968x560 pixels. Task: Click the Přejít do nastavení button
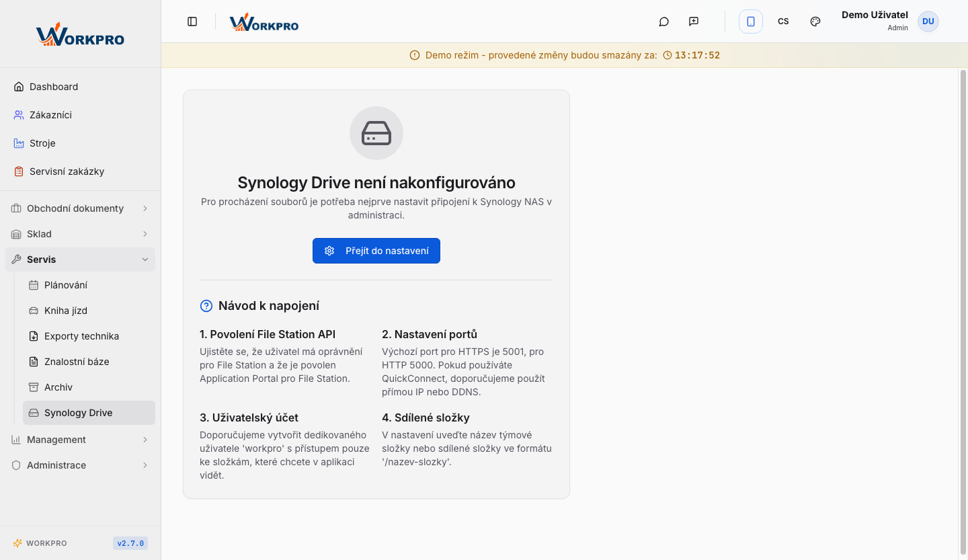(376, 251)
